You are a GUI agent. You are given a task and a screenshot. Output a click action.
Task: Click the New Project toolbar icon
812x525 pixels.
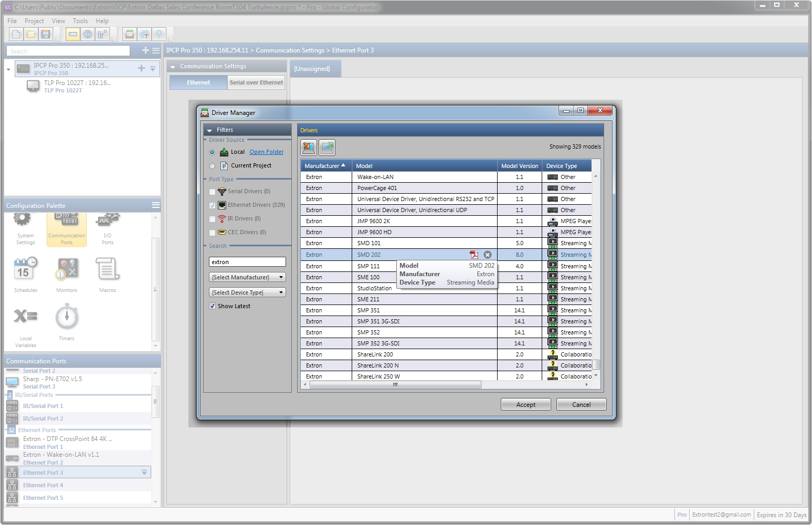coord(16,35)
